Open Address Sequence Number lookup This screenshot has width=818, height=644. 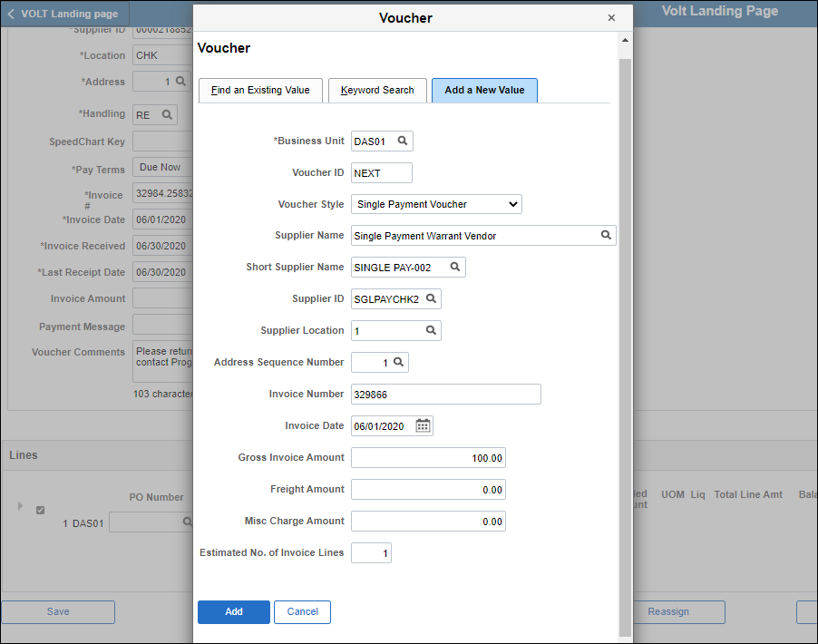pyautogui.click(x=398, y=363)
